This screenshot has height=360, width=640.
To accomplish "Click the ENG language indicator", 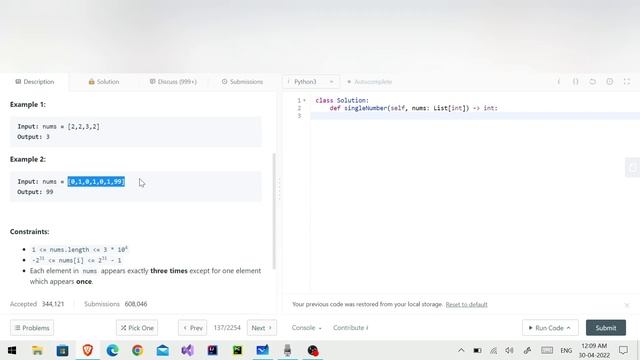I will 566,350.
